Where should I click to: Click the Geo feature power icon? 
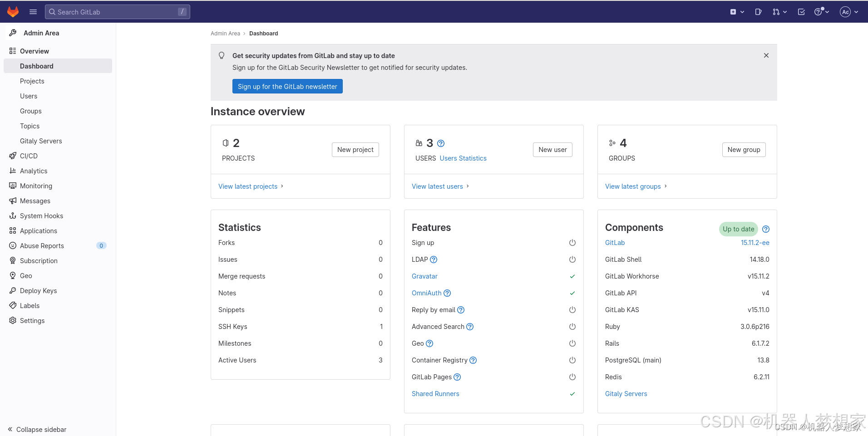click(572, 343)
